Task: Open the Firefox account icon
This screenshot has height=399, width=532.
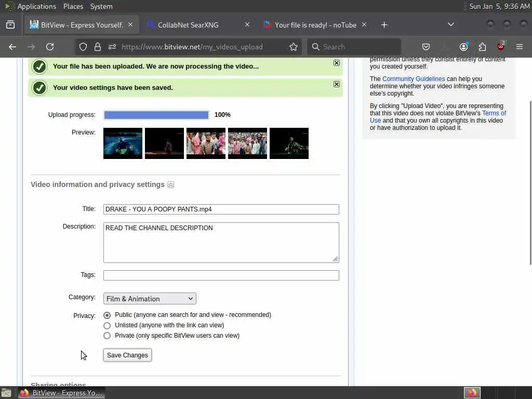Action: coord(463,47)
